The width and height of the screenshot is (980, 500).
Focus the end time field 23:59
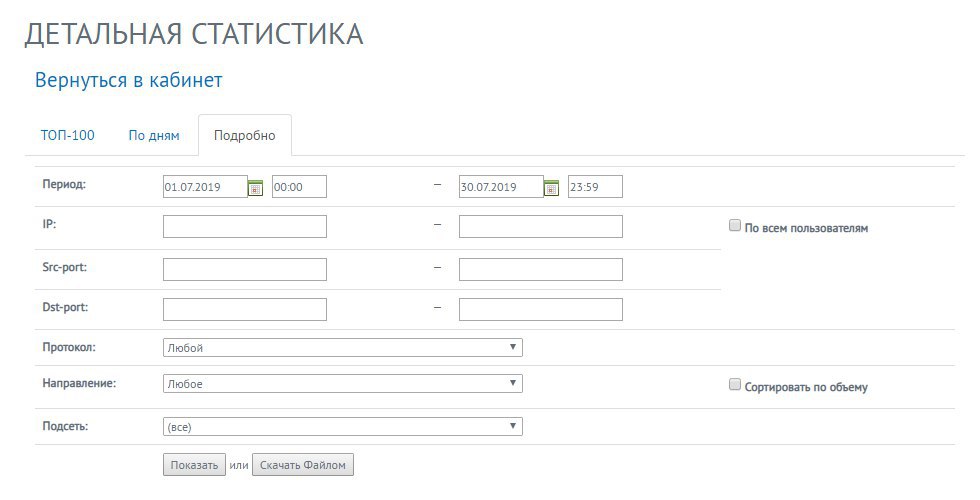click(595, 187)
